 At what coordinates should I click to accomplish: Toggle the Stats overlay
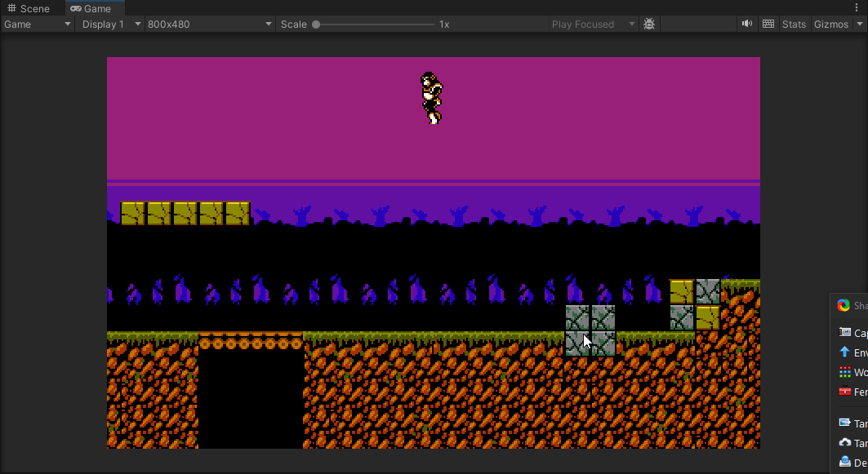tap(793, 24)
